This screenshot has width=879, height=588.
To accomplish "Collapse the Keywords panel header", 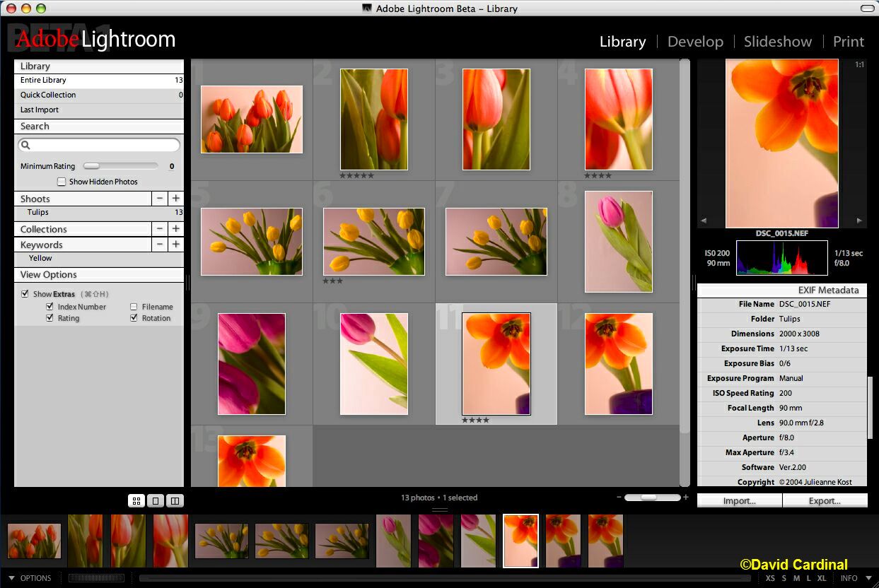I will (83, 245).
